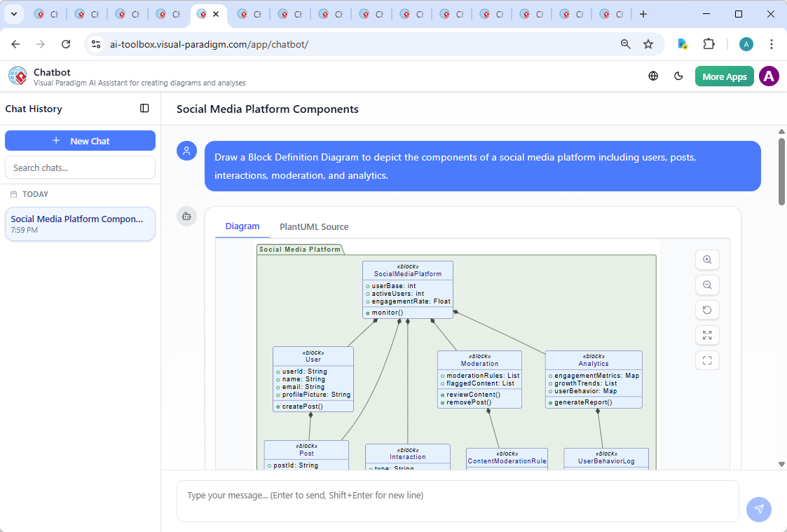
Task: Open a new browser tab
Action: click(x=643, y=13)
